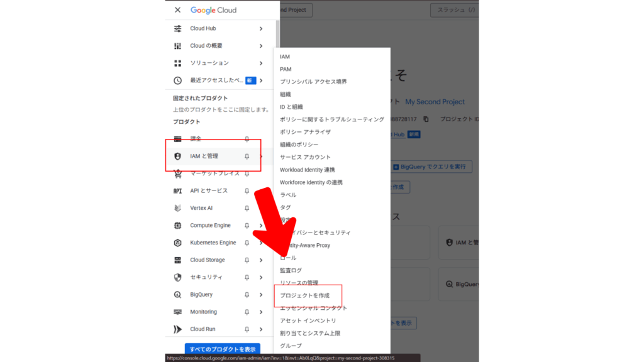The image size is (644, 362).
Task: Select 監査ログ submenu item
Action: 291,270
